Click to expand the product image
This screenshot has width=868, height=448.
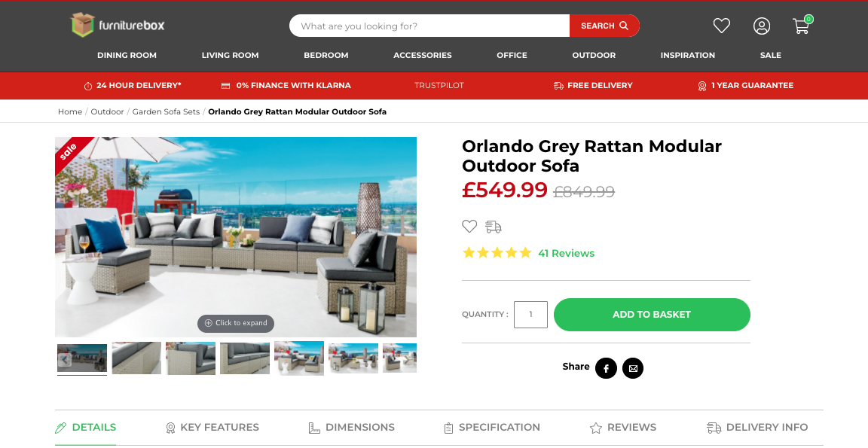point(236,323)
